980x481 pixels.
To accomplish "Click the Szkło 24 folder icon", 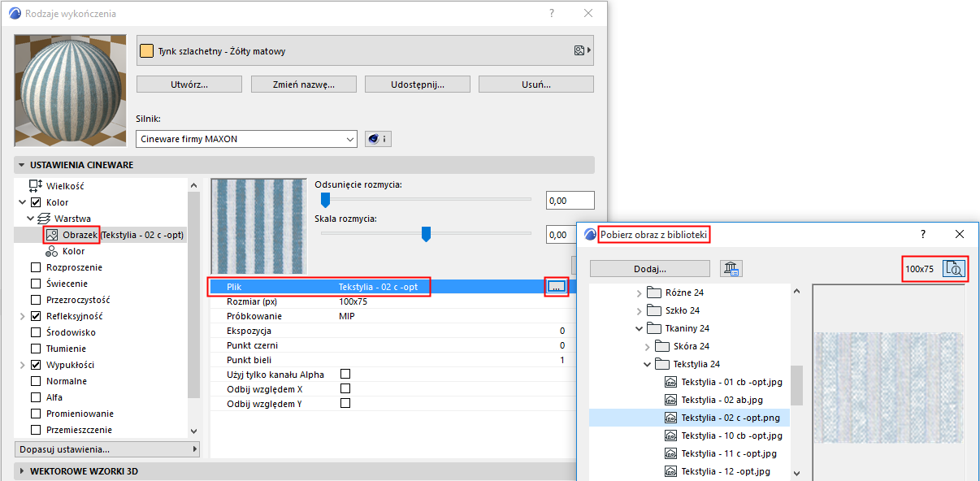I will [x=655, y=310].
